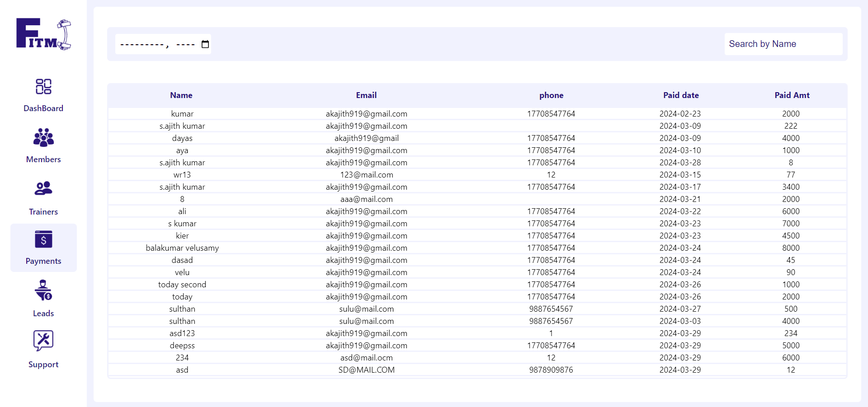Viewport: 868px width, 407px height.
Task: Click the Support wrench icon
Action: point(43,341)
